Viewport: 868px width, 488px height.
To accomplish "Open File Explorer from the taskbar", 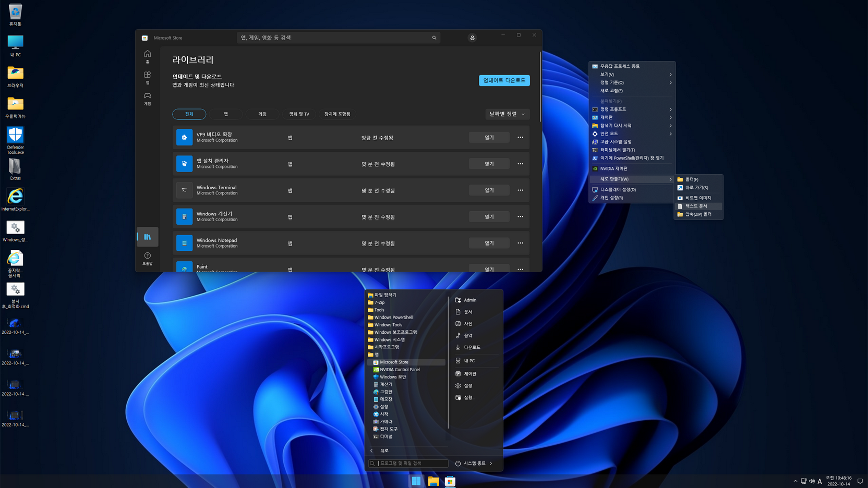I will (x=433, y=481).
